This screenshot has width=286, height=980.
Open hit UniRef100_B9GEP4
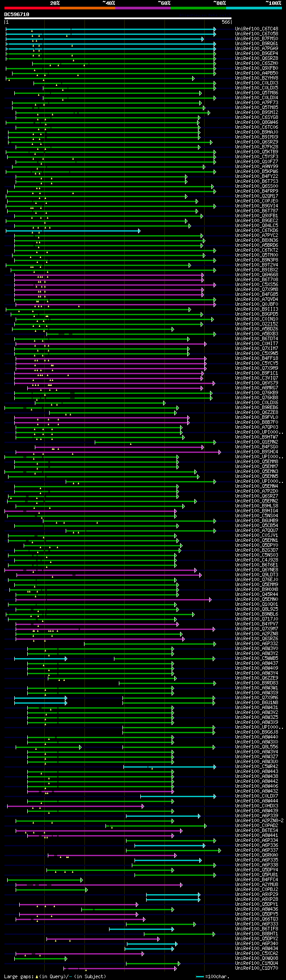coord(257,54)
